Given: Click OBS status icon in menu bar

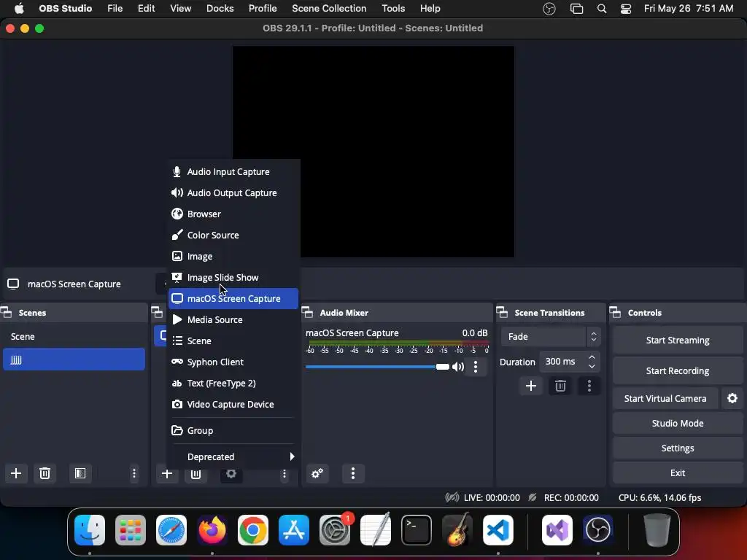Looking at the screenshot, I should point(549,9).
